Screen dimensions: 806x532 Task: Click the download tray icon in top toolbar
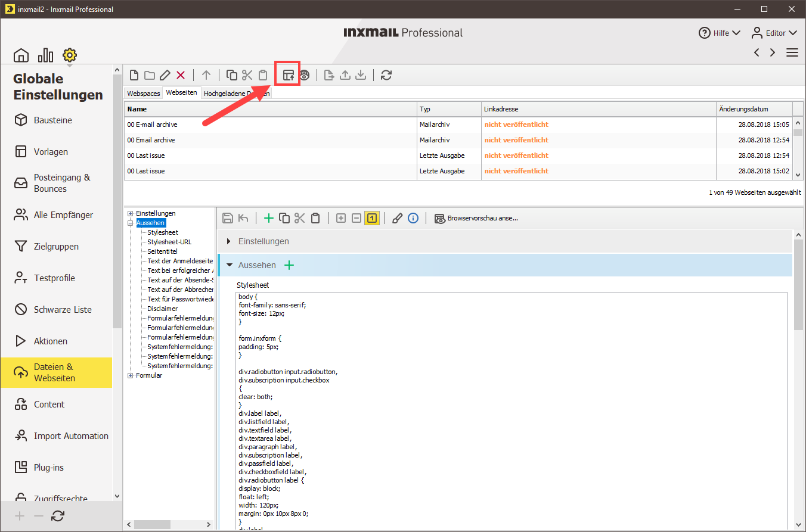tap(361, 75)
